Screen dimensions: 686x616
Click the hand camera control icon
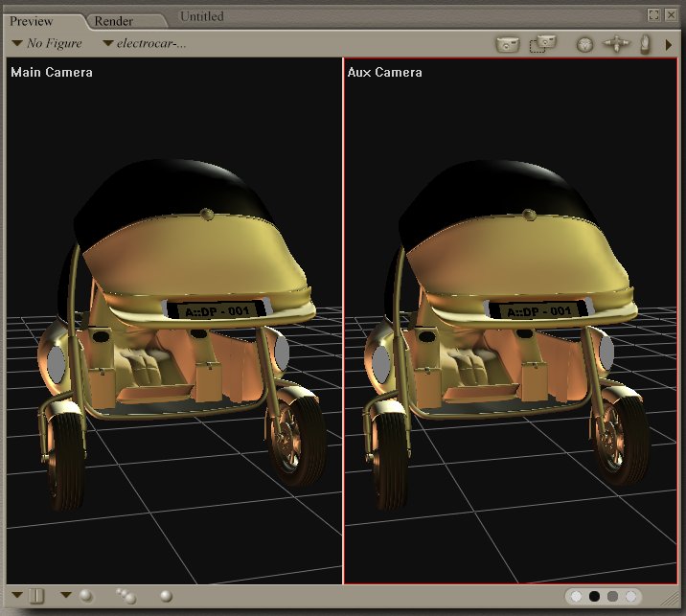646,44
